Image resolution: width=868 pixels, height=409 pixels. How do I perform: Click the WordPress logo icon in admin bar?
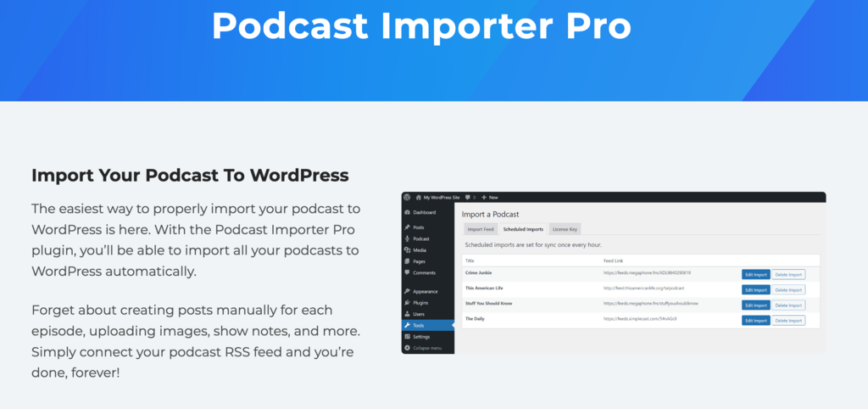click(x=408, y=197)
